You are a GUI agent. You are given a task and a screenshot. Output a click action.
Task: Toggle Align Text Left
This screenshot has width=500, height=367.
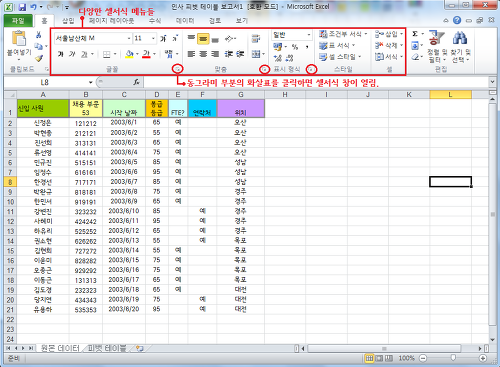191,54
